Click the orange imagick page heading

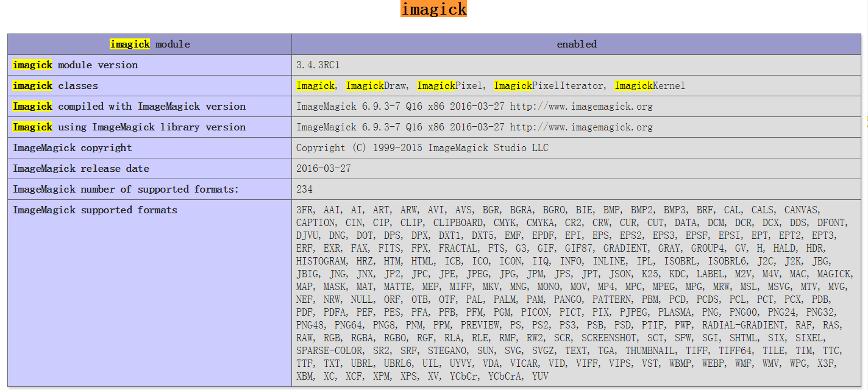point(433,9)
